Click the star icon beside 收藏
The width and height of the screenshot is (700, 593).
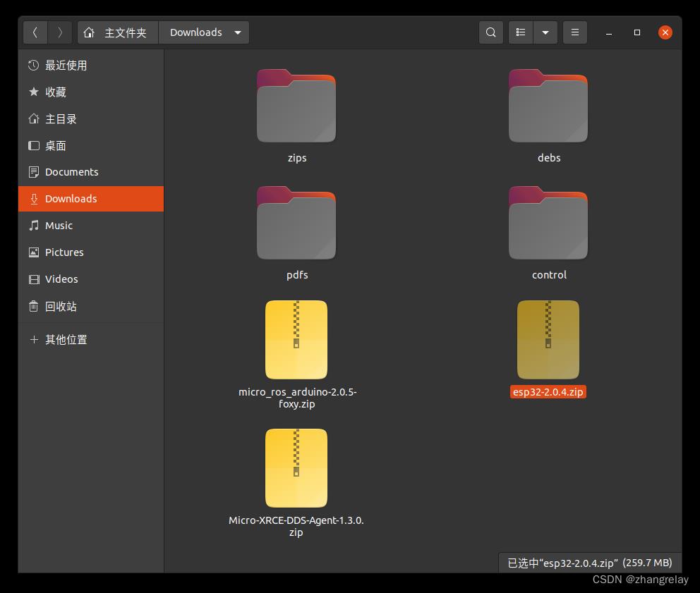(33, 92)
